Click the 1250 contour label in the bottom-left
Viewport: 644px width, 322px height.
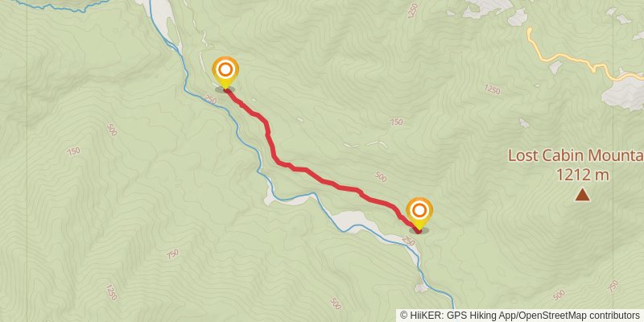[111, 292]
